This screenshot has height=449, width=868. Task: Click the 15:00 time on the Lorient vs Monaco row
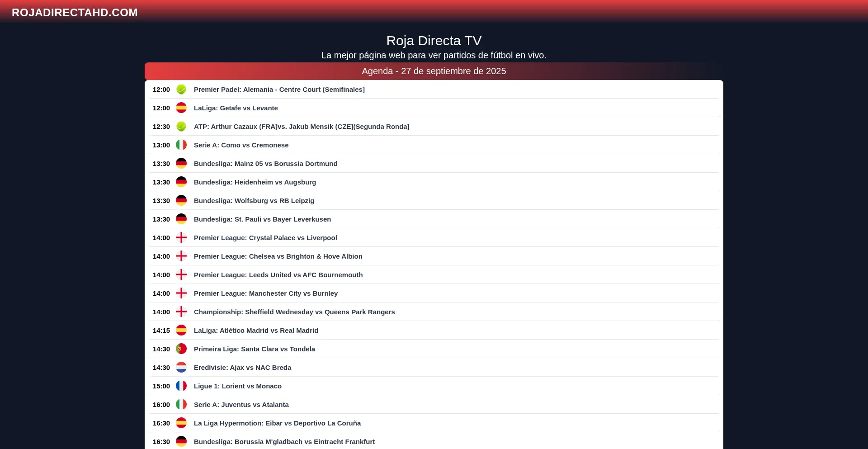click(161, 386)
